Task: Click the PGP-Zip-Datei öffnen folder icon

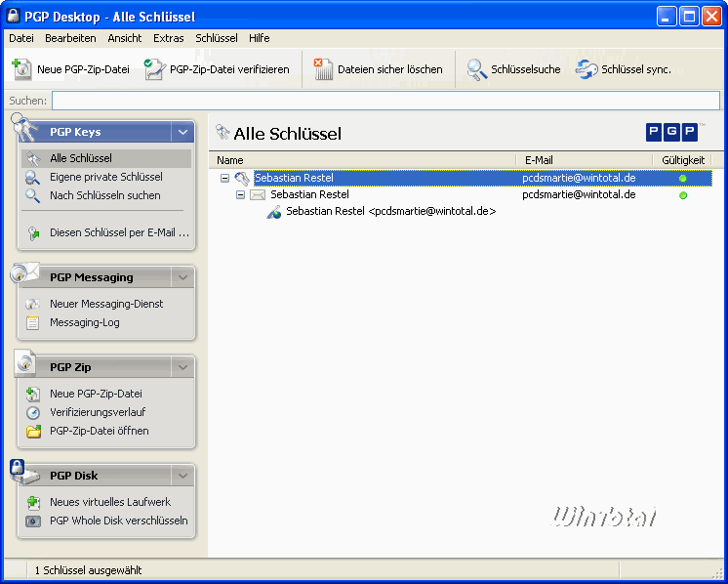Action: 33,432
